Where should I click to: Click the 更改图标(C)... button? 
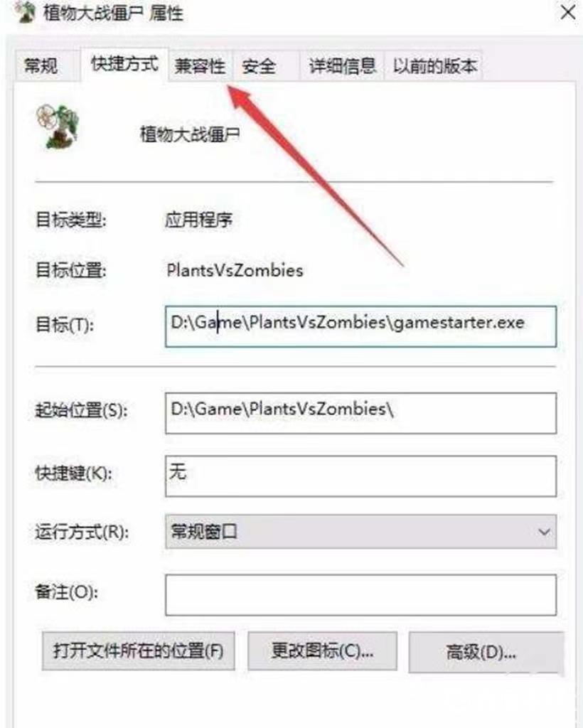(x=322, y=651)
